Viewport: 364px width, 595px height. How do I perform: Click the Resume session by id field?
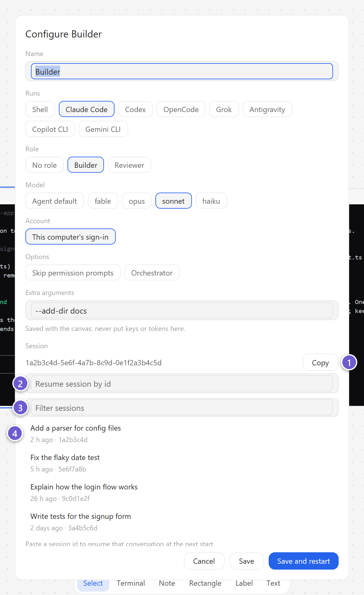[182, 384]
